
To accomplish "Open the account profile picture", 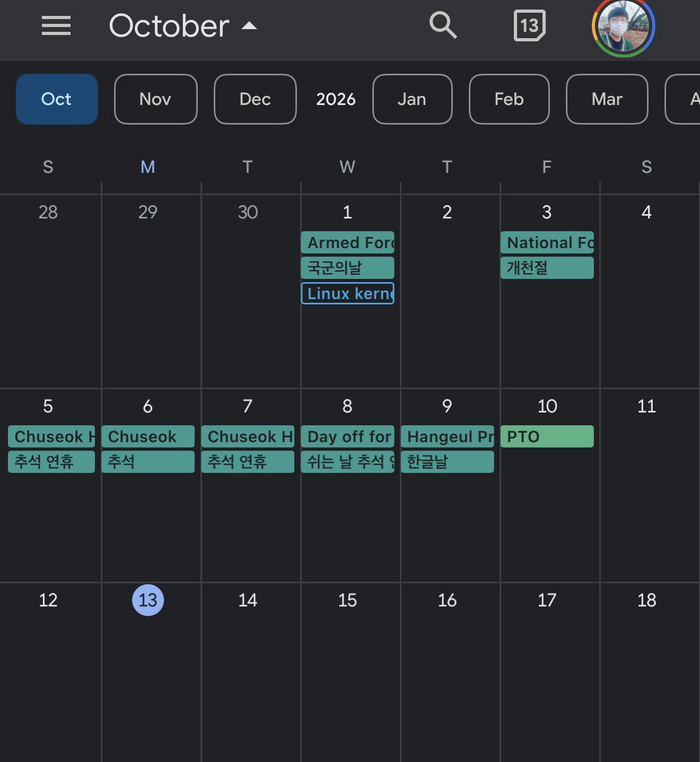I will coord(623,27).
